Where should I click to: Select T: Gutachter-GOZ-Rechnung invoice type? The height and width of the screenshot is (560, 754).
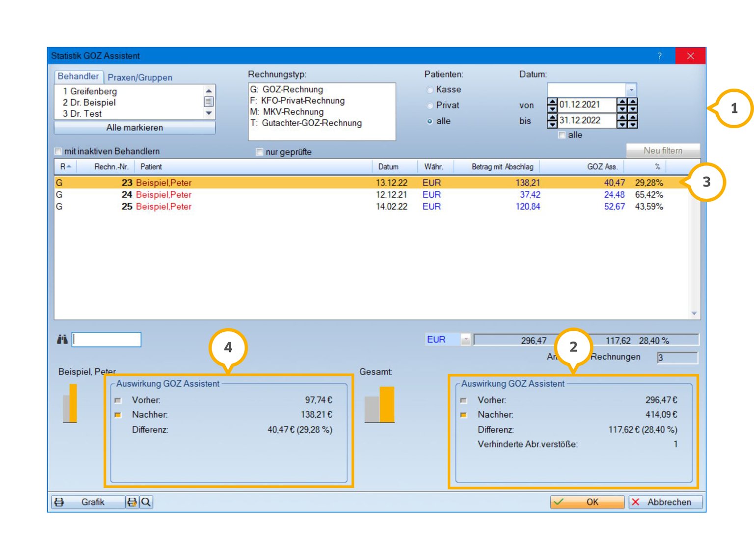click(306, 123)
